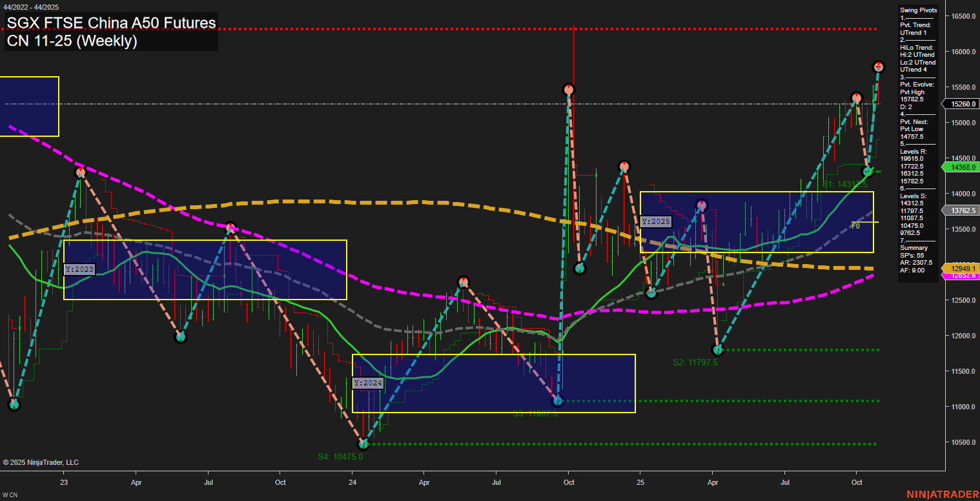980x501 pixels.
Task: Click the D: 2 entry in panel
Action: (905, 107)
